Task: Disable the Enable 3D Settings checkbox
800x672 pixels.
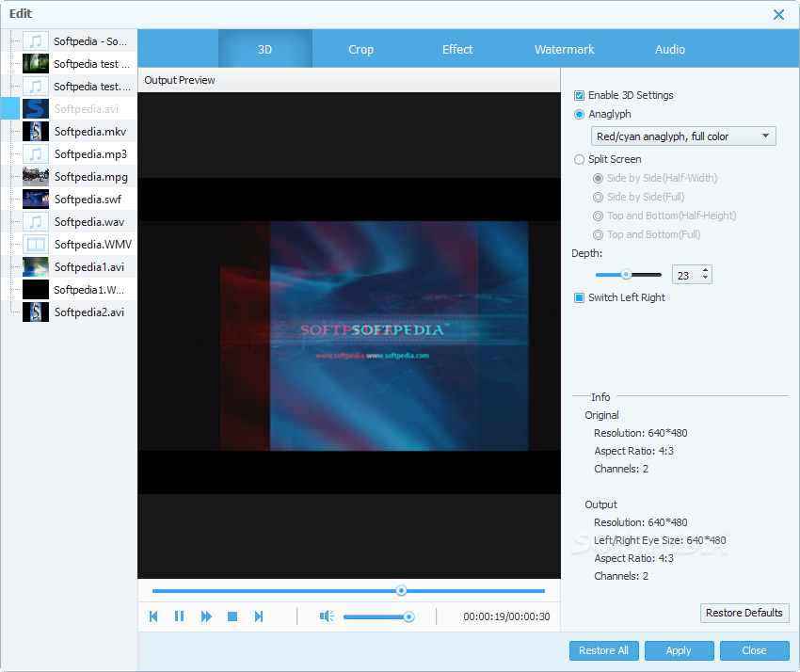Action: pos(579,95)
